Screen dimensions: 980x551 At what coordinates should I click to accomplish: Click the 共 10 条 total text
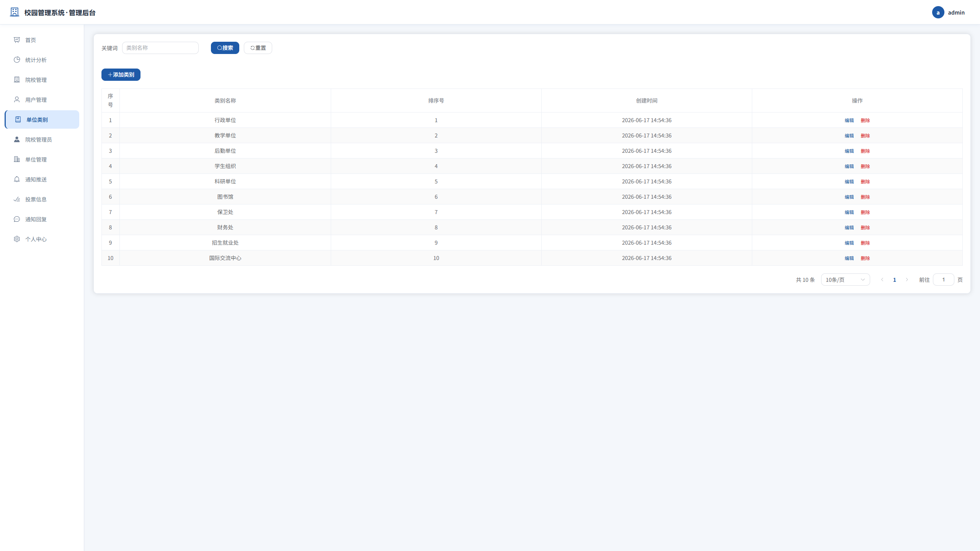[805, 280]
